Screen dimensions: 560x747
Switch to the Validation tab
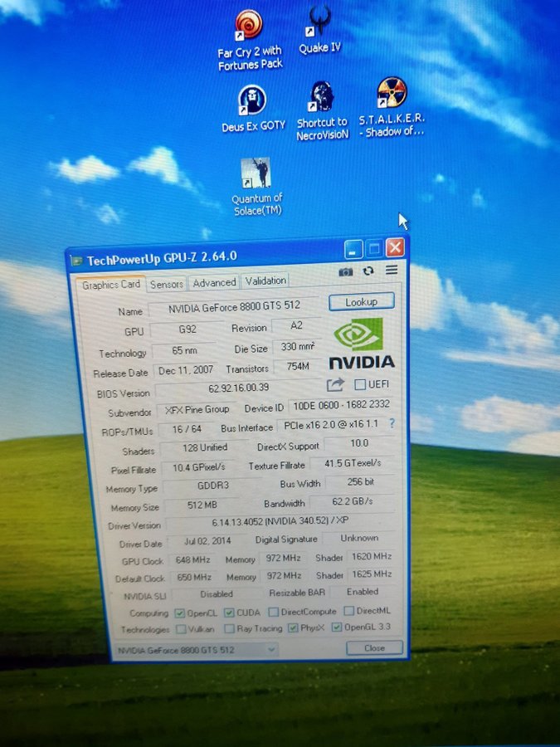[x=265, y=281]
